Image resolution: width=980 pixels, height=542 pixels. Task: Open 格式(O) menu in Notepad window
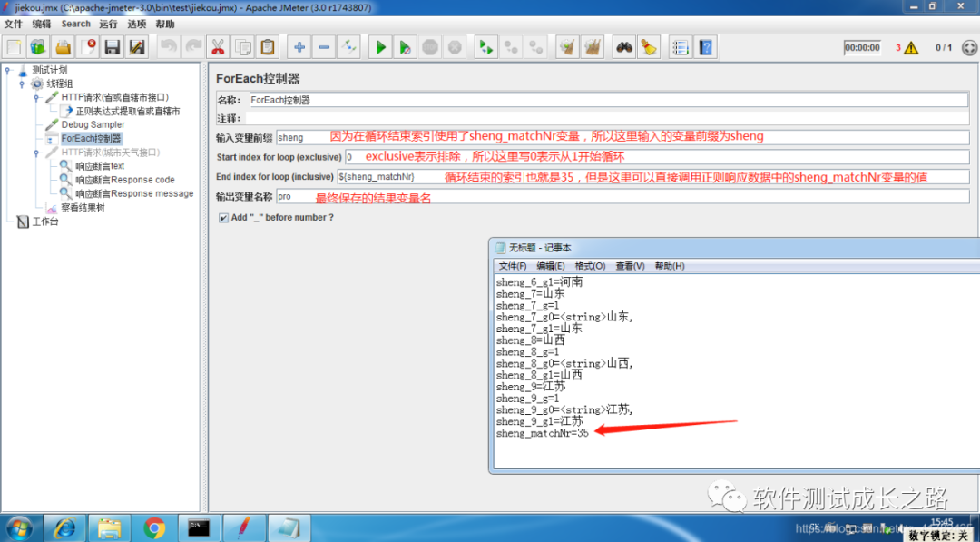590,266
